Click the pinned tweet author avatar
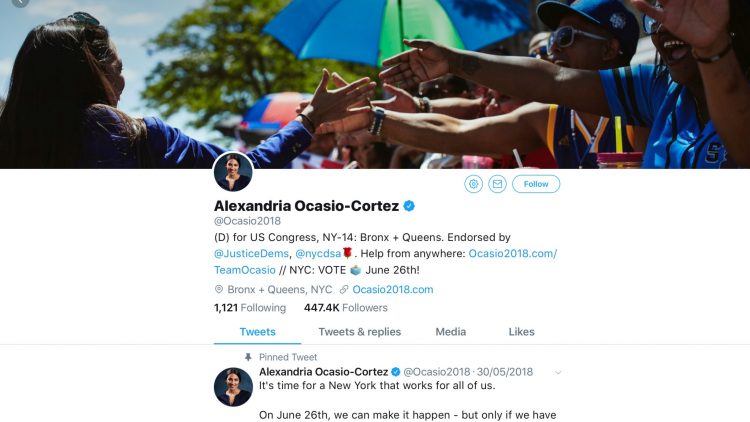Screen dimensions: 750x422 [x=233, y=387]
